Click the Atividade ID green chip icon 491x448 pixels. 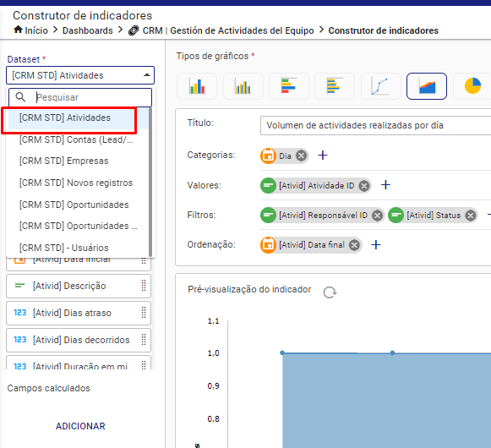pos(268,185)
